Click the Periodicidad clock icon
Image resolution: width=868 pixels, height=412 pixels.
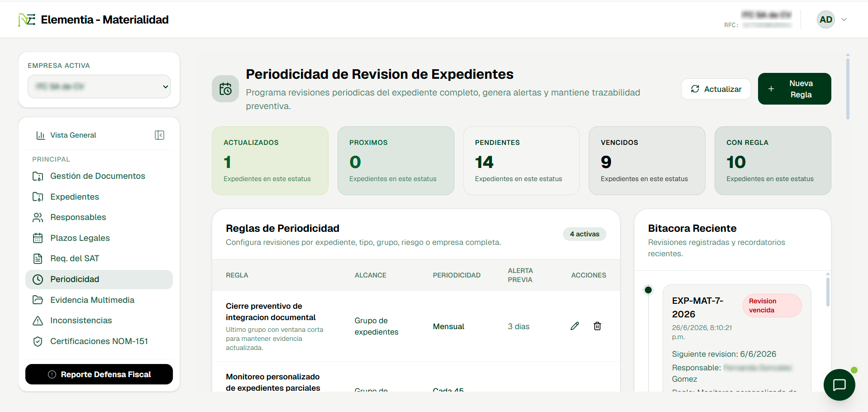click(38, 279)
